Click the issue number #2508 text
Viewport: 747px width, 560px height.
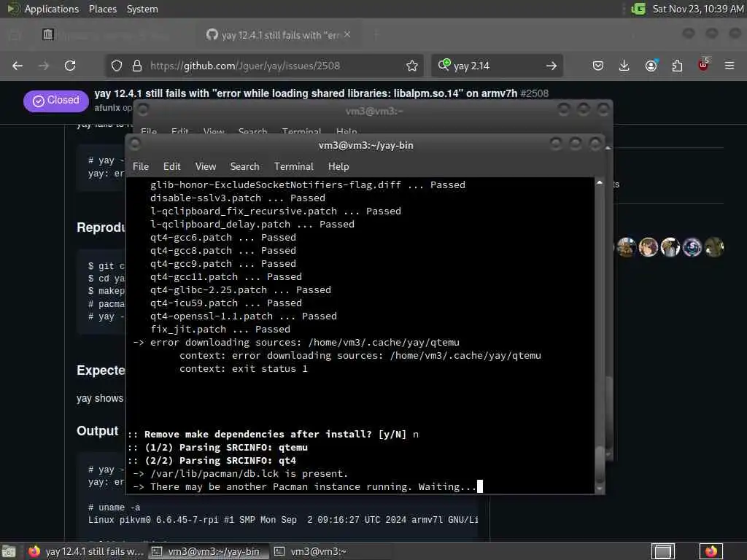click(535, 93)
